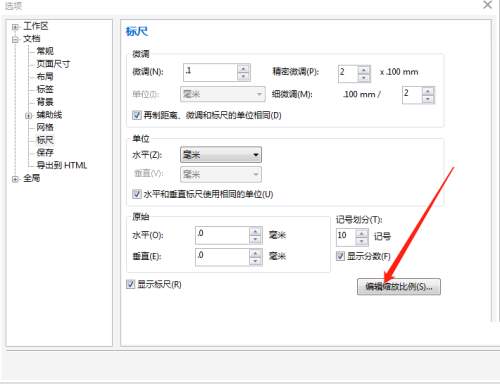Image resolution: width=500 pixels, height=384 pixels.
Task: Select 导出到 HTML tree item
Action: (x=62, y=165)
